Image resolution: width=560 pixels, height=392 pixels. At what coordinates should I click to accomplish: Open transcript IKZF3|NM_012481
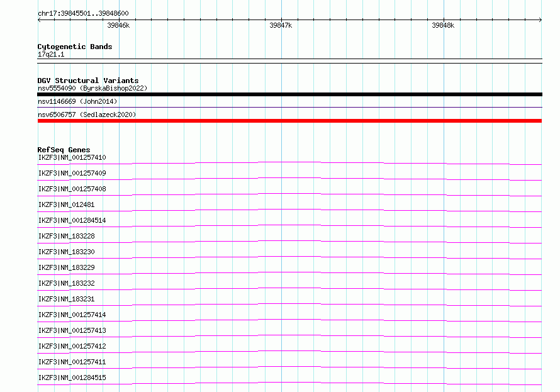pyautogui.click(x=67, y=204)
